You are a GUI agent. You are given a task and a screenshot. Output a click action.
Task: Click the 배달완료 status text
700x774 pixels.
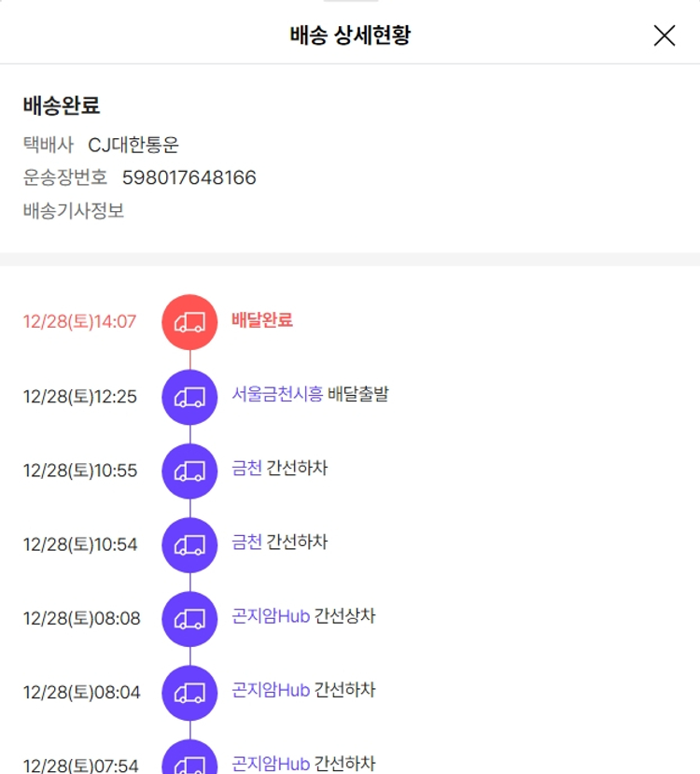262,319
